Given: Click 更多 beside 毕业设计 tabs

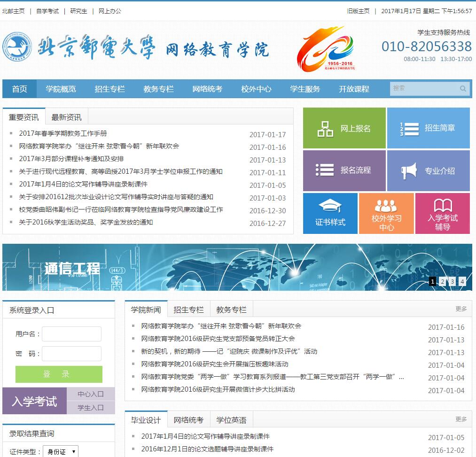Looking at the screenshot, I should (461, 419).
